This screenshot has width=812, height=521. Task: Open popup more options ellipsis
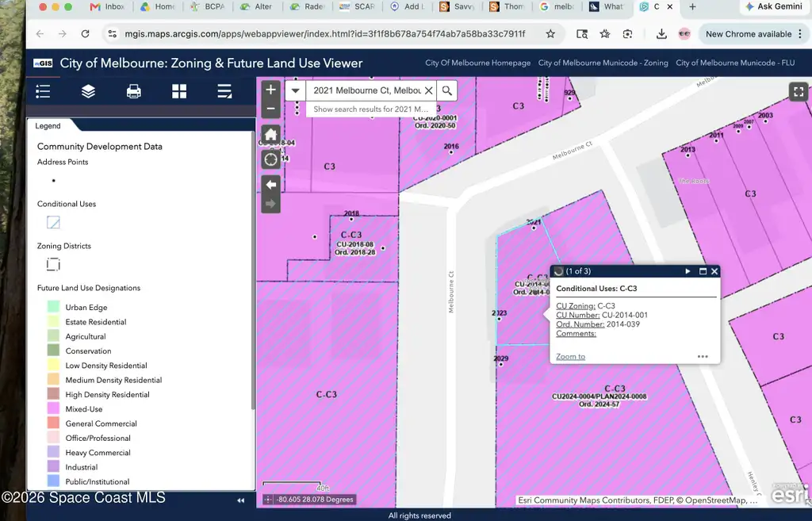click(x=703, y=356)
